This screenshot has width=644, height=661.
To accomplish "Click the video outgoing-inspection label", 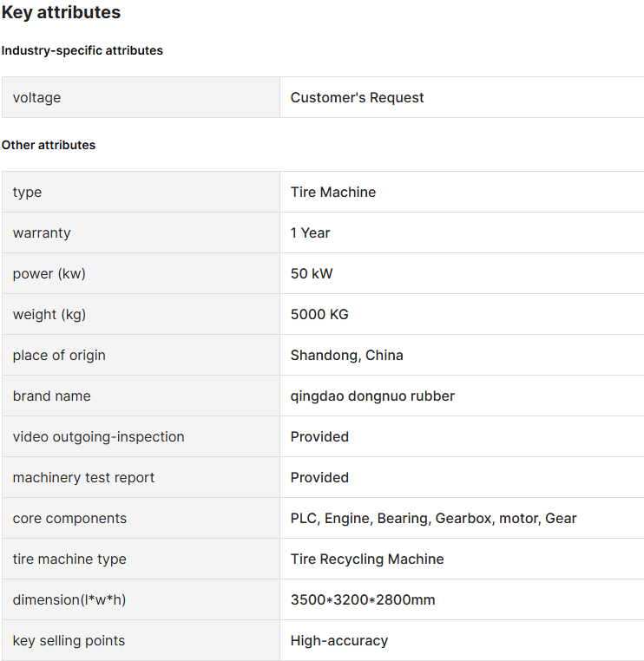I will tap(98, 436).
